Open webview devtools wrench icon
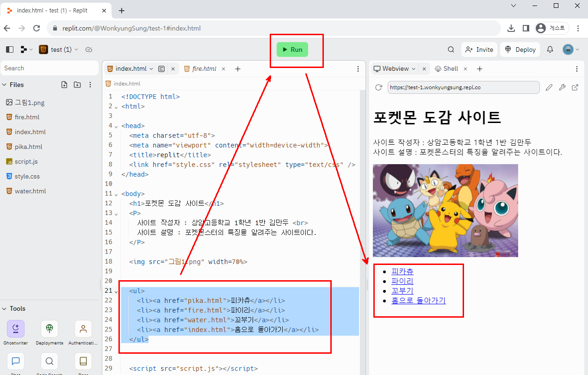This screenshot has width=588, height=375. point(562,87)
